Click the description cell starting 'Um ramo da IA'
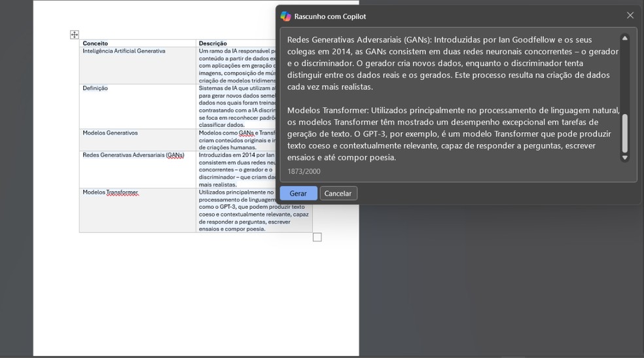This screenshot has height=358, width=644. click(x=236, y=65)
